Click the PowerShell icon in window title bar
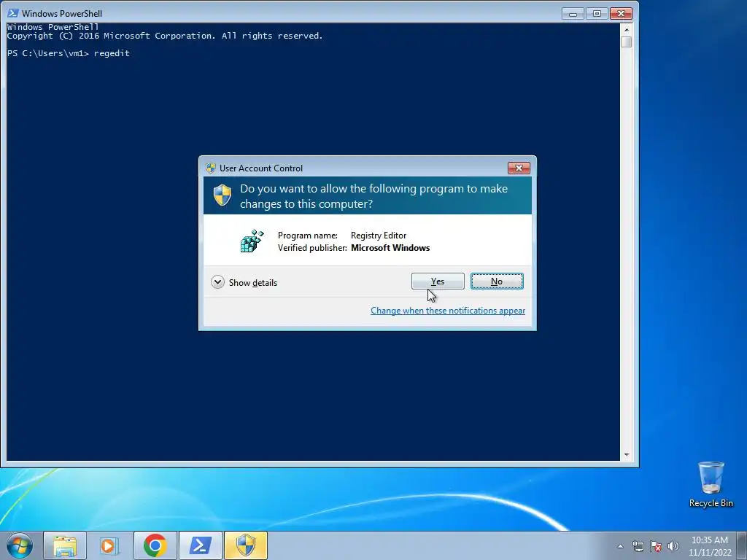747x560 pixels. click(x=13, y=13)
